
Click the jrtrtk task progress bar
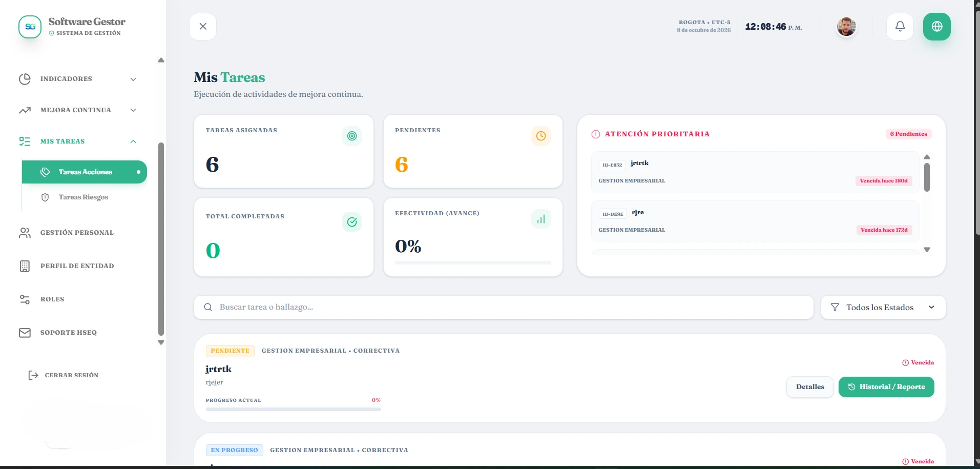click(294, 409)
